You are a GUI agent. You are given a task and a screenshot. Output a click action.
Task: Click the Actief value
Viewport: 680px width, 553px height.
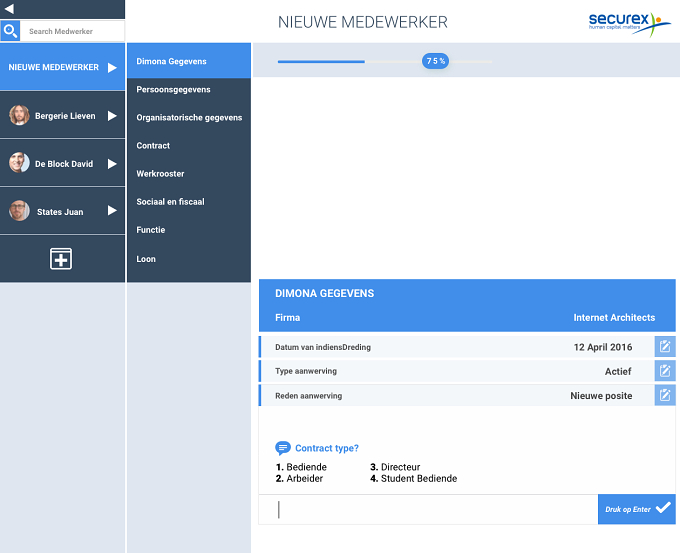pyautogui.click(x=618, y=371)
